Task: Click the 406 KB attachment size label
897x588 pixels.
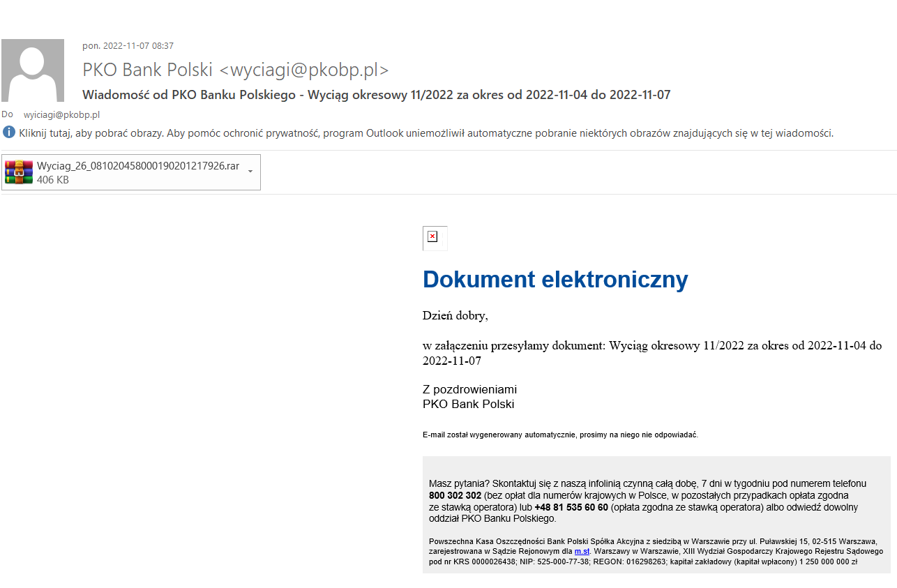Action: point(52,180)
